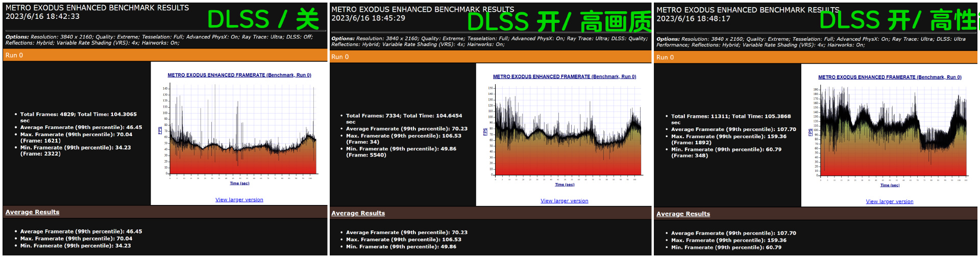This screenshot has width=980, height=258.
Task: Click the orange 'Run 0' bar in the 18:42:33 report
Action: point(165,55)
